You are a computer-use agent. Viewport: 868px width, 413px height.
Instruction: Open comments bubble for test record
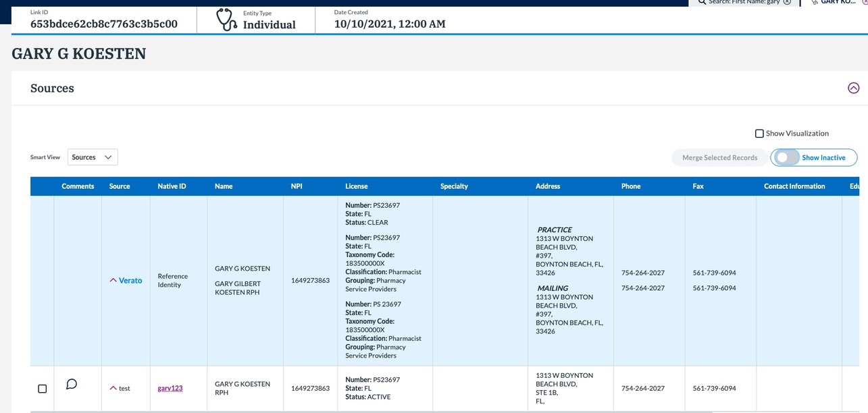tap(71, 384)
